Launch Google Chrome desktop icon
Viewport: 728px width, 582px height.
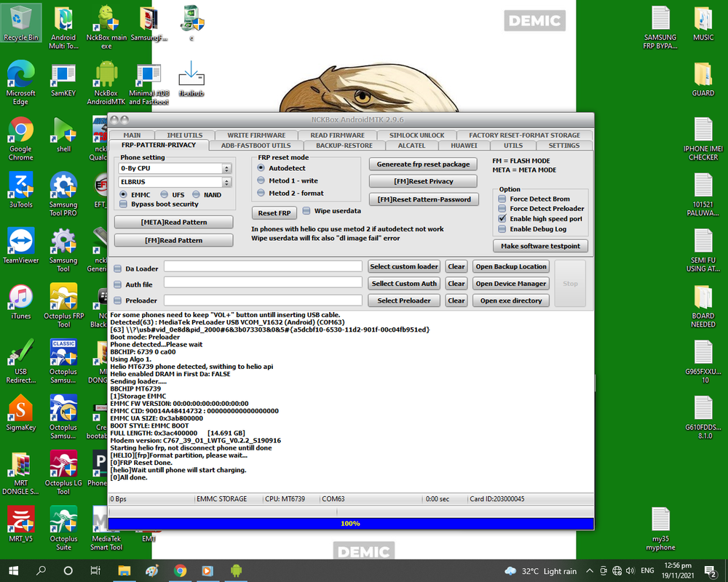click(21, 139)
